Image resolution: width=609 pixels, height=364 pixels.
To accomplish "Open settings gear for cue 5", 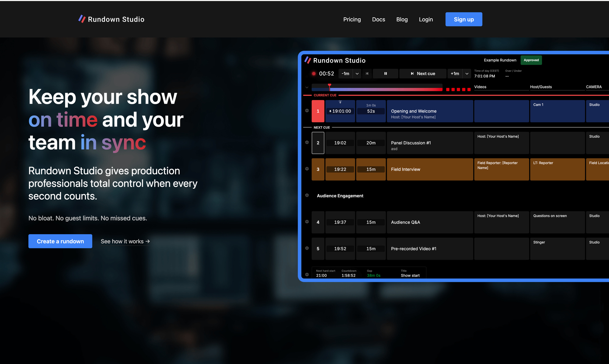I will point(307,248).
